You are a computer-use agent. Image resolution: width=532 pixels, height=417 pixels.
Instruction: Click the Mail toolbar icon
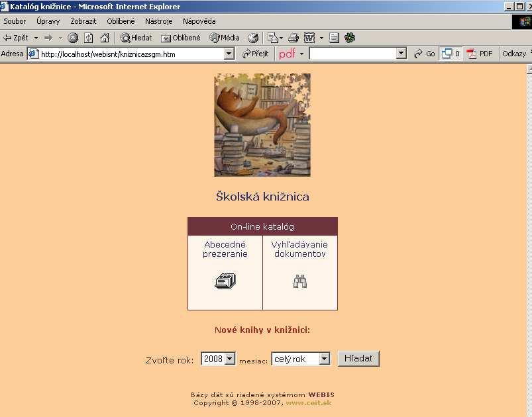click(x=272, y=38)
